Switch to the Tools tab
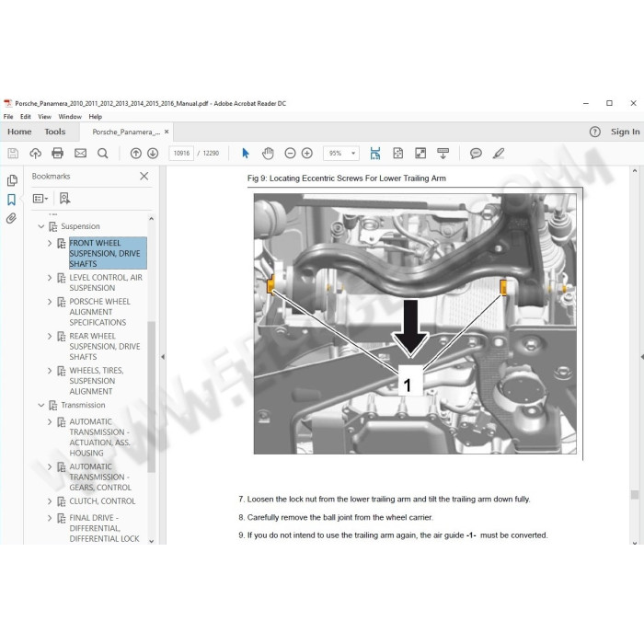 55,132
